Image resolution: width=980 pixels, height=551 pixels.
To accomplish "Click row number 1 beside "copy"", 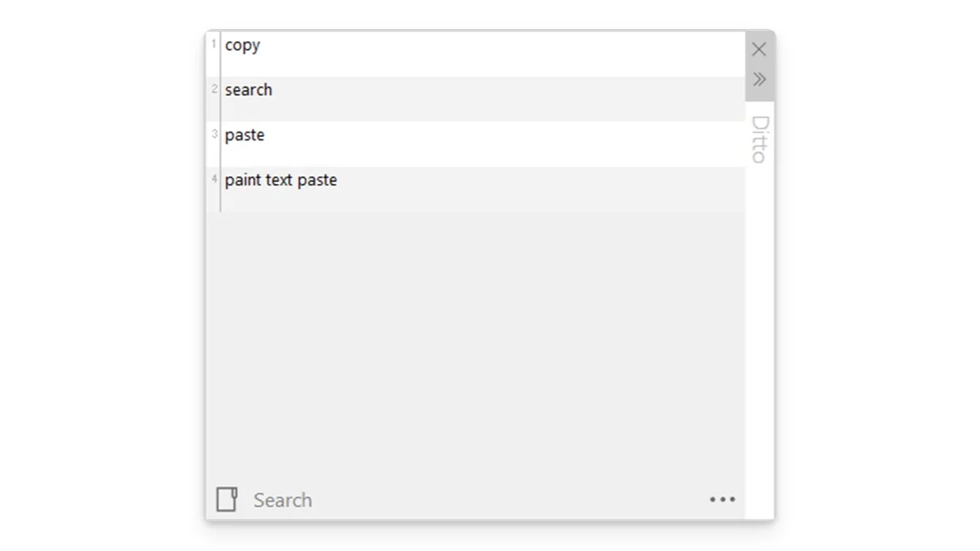I will pyautogui.click(x=213, y=44).
